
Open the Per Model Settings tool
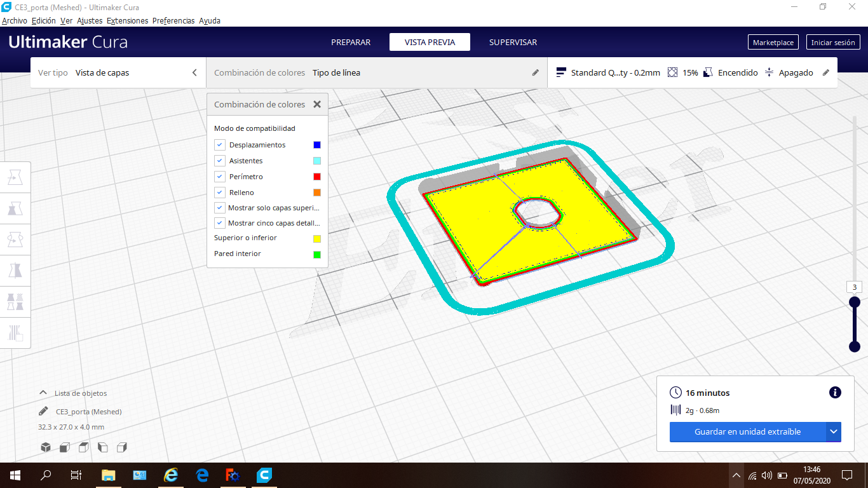pos(15,302)
